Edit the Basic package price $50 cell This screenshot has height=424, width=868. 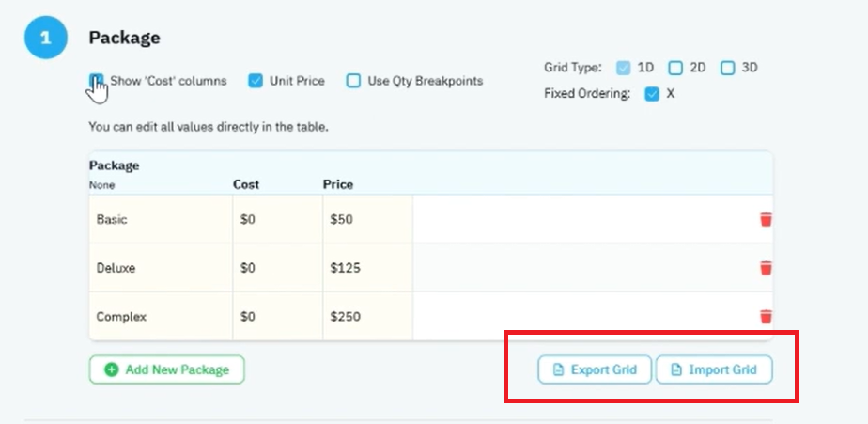pos(367,219)
